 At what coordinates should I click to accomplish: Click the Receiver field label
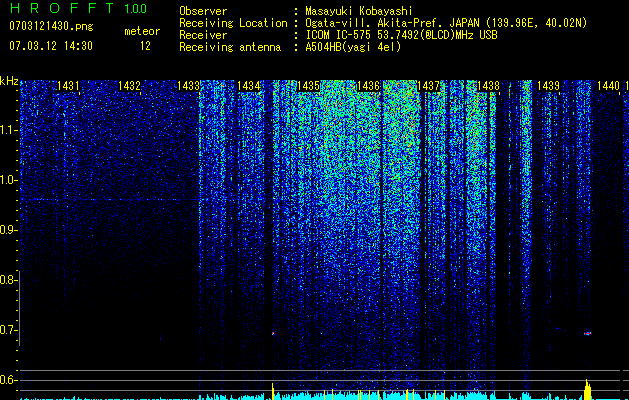(203, 35)
